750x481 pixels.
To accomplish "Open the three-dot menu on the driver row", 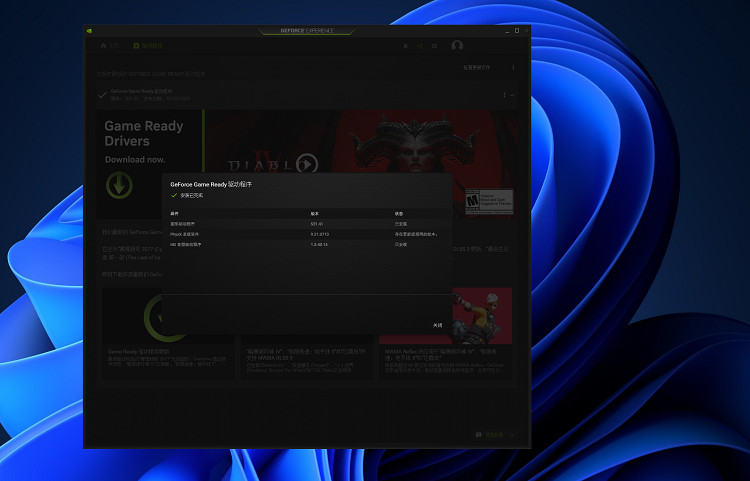I will click(504, 95).
